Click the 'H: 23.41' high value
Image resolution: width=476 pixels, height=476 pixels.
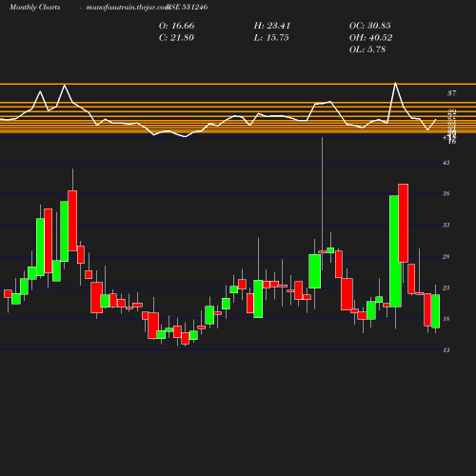coord(272,26)
